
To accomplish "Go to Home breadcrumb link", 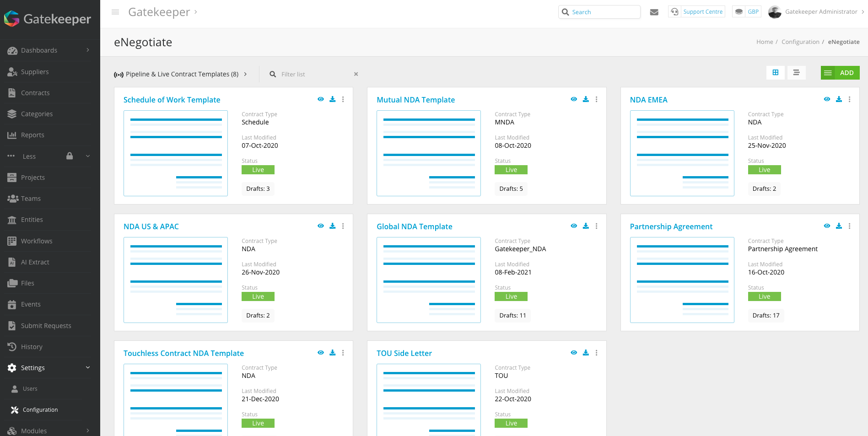I will [765, 42].
